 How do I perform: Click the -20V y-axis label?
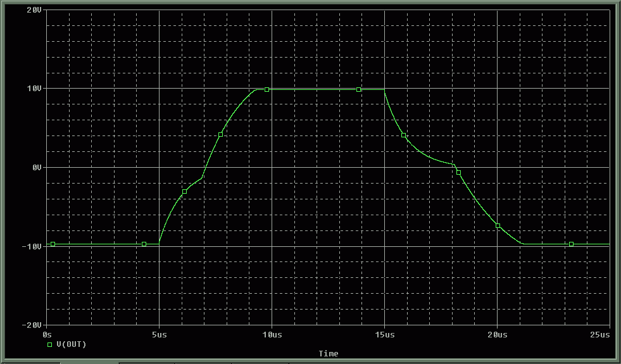32,325
